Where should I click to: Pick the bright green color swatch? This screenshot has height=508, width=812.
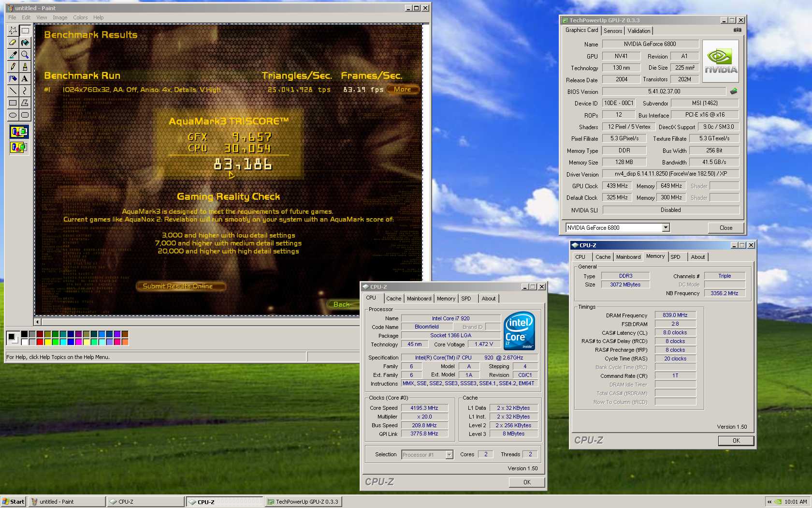55,342
